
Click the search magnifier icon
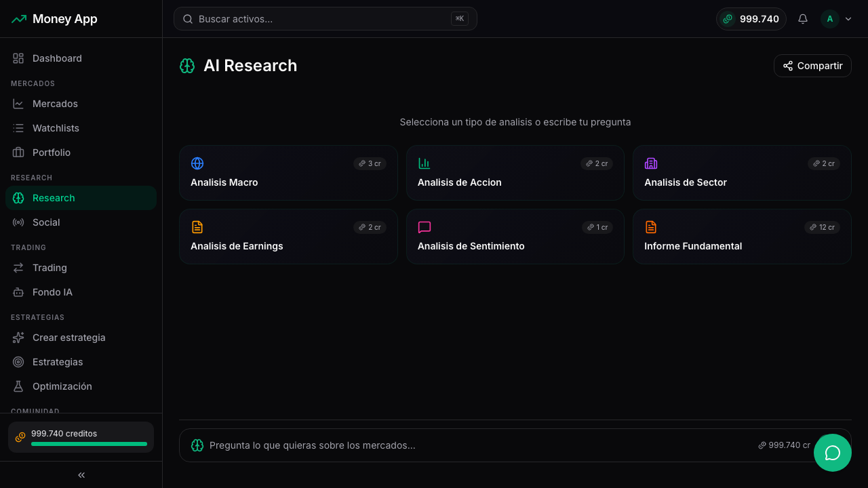tap(188, 19)
